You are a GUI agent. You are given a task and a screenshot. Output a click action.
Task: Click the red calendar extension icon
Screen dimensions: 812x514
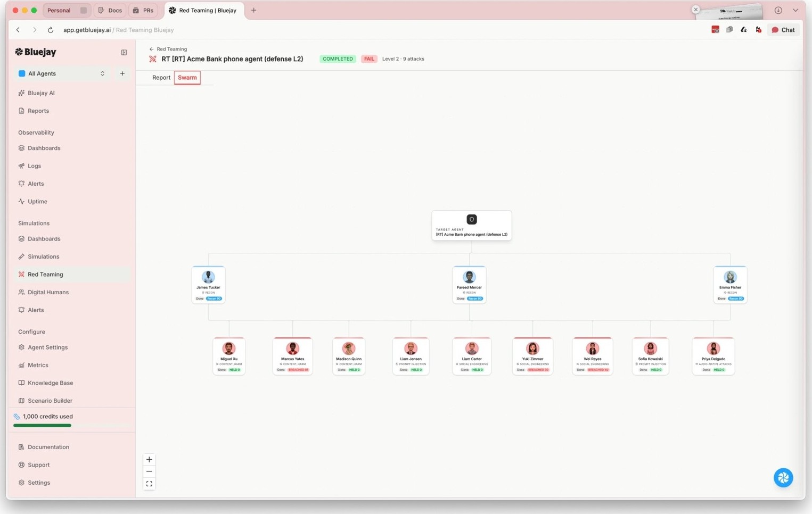pos(715,30)
